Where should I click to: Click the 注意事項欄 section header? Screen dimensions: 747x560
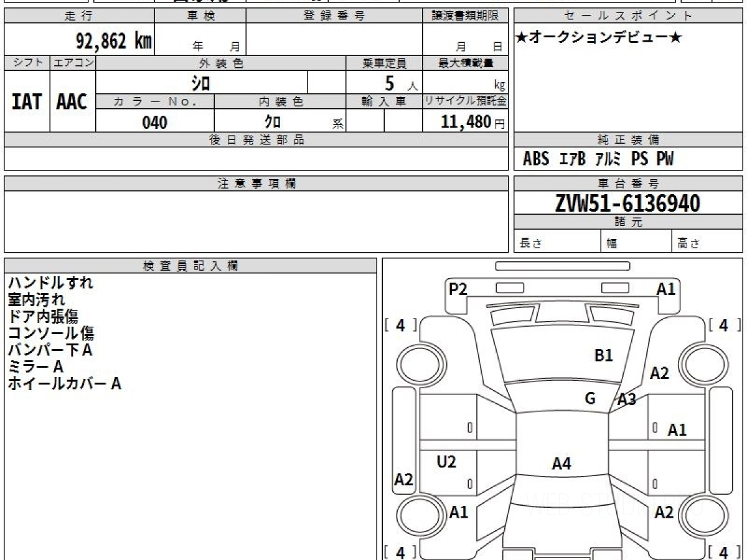[x=256, y=184]
